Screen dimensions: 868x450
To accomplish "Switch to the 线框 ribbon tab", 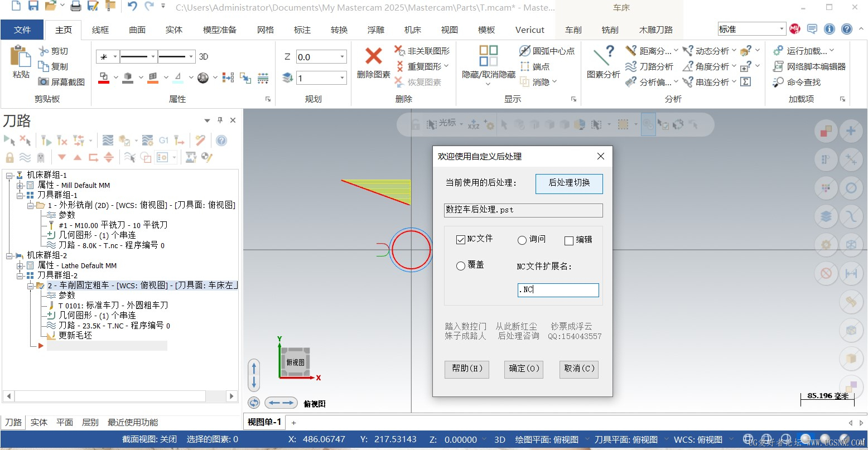I will 100,30.
